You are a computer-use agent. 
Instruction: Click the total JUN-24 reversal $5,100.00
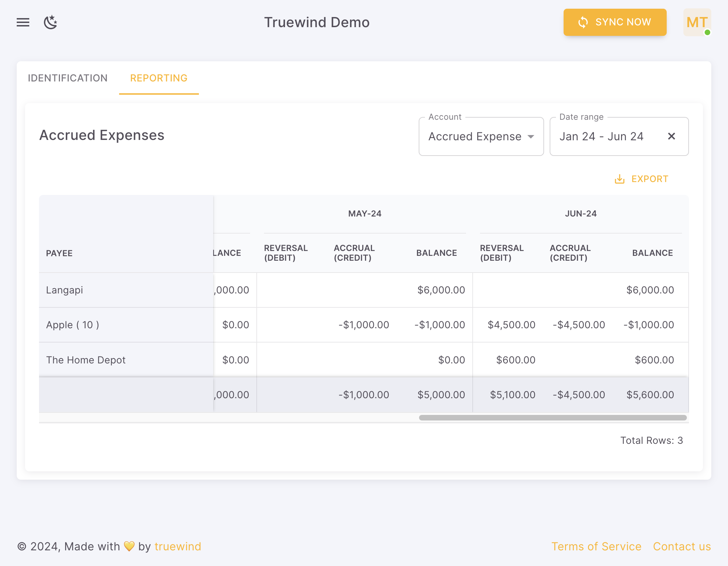point(512,395)
